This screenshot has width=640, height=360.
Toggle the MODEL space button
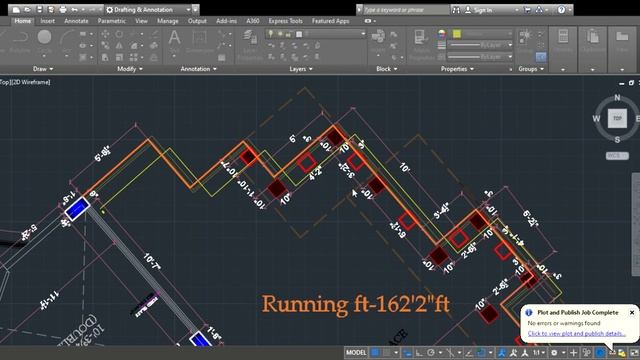(356, 353)
